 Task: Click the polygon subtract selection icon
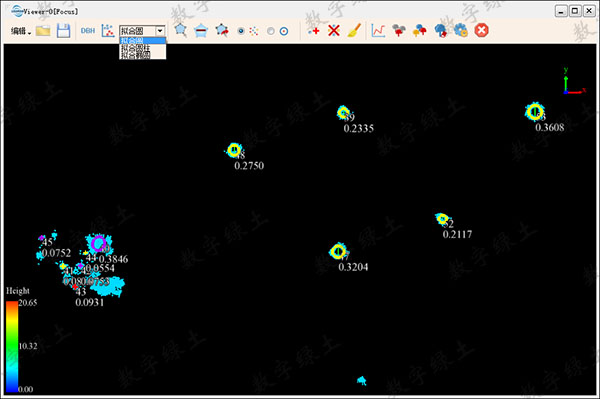(x=201, y=31)
